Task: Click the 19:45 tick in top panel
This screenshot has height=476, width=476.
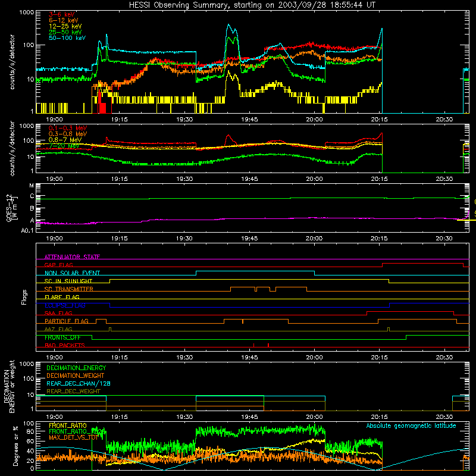Action: pyautogui.click(x=249, y=120)
